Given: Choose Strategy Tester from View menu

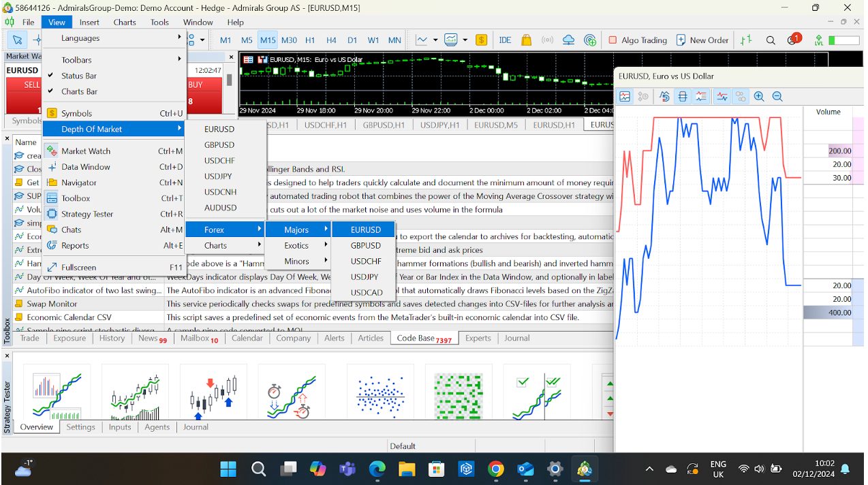Looking at the screenshot, I should pyautogui.click(x=114, y=214).
